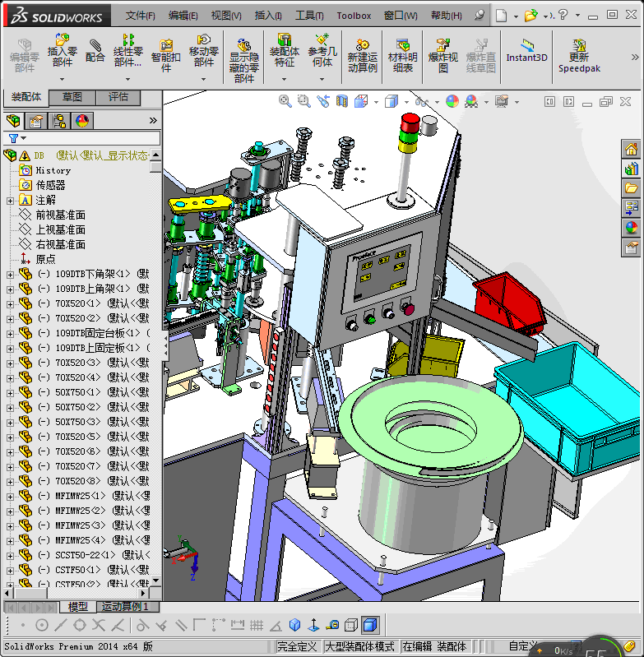
Task: Open Assembly Features (装配体特征) tool
Action: (284, 50)
